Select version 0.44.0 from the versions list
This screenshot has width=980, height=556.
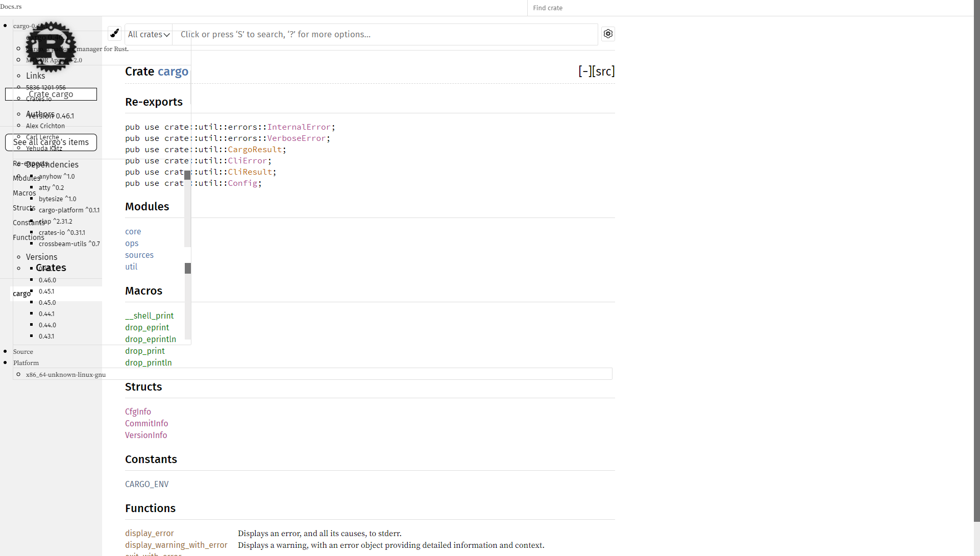47,325
